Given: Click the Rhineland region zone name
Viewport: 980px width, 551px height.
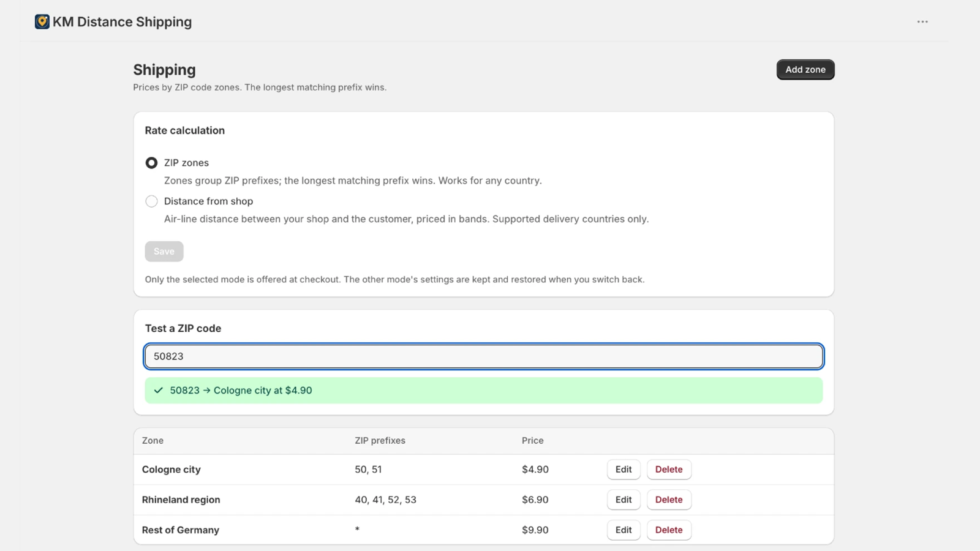Looking at the screenshot, I should point(181,500).
